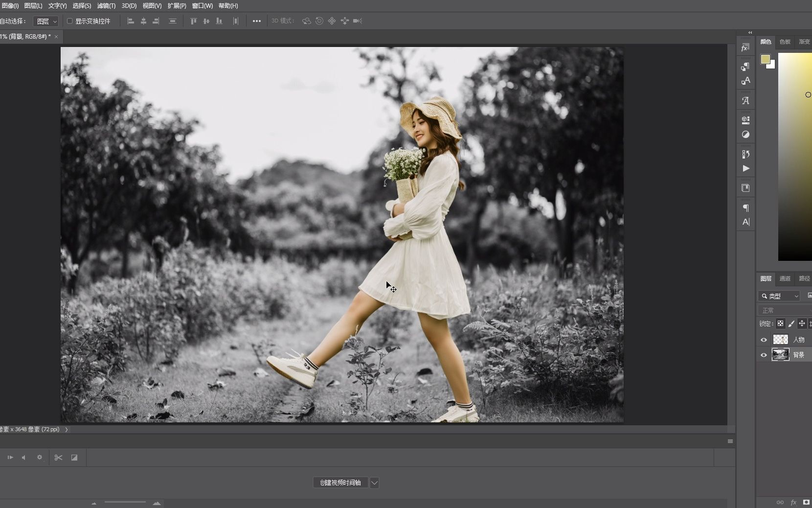This screenshot has width=812, height=508.
Task: Open blend mode 正常 dropdown
Action: coord(785,310)
